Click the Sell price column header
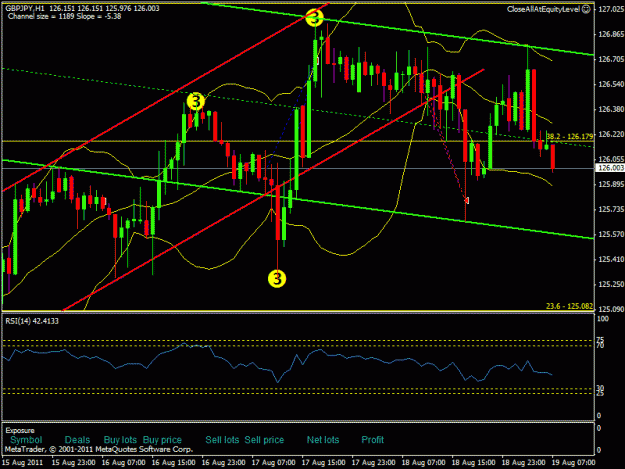 264,440
